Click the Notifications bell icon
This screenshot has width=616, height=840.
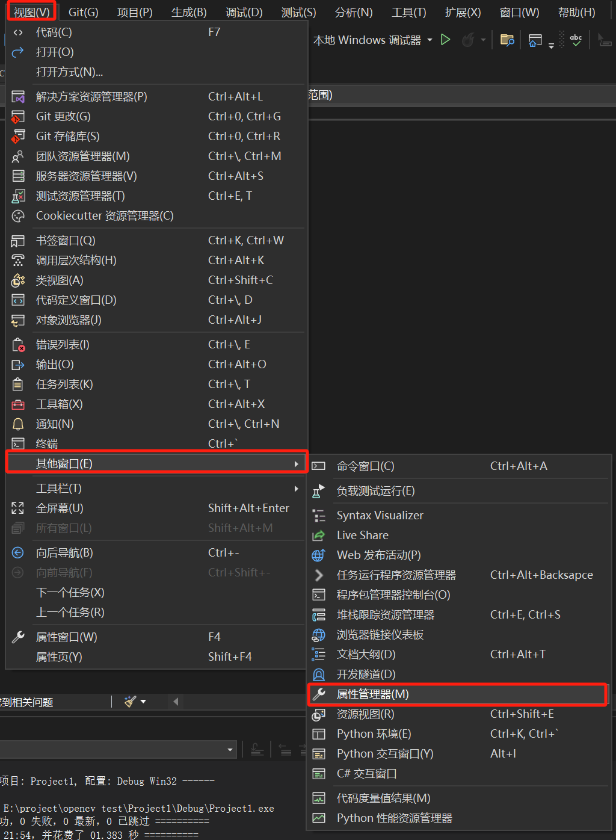18,424
